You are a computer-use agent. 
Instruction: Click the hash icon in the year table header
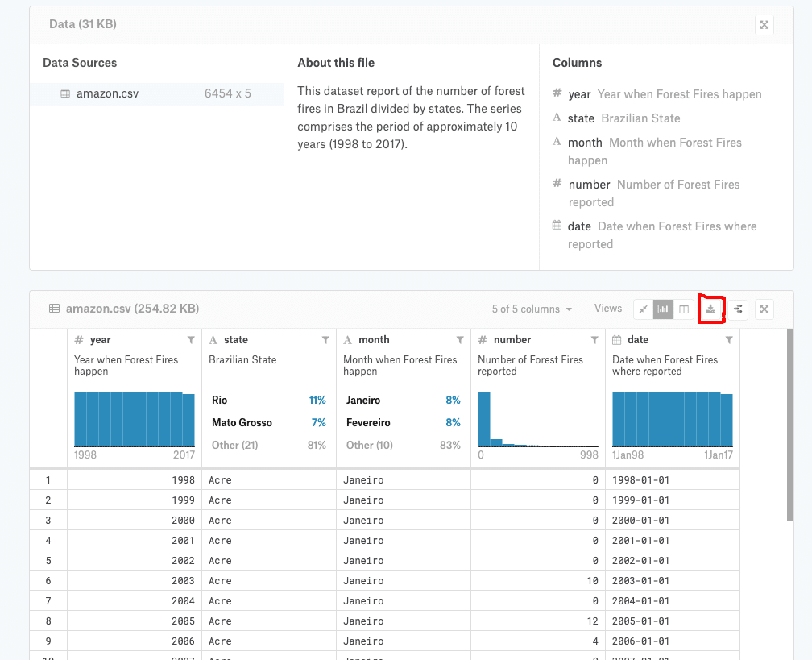point(79,340)
